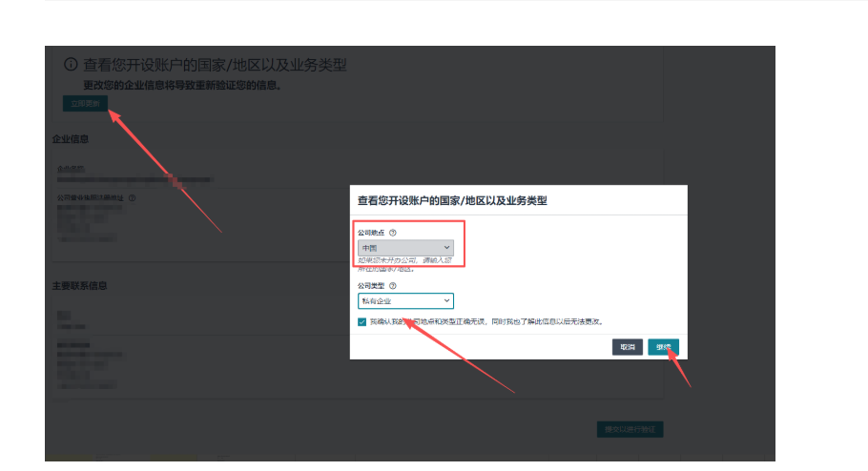Click help icon next to 公司地点 label

coord(393,233)
